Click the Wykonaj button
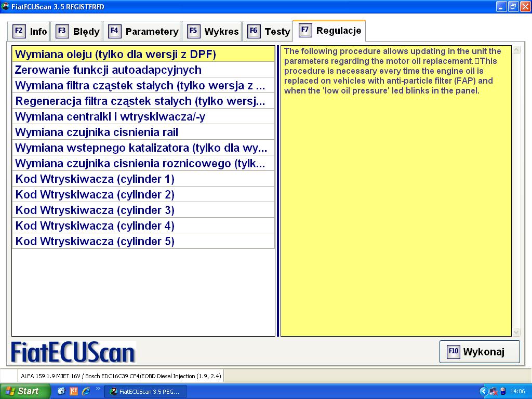 (x=480, y=352)
